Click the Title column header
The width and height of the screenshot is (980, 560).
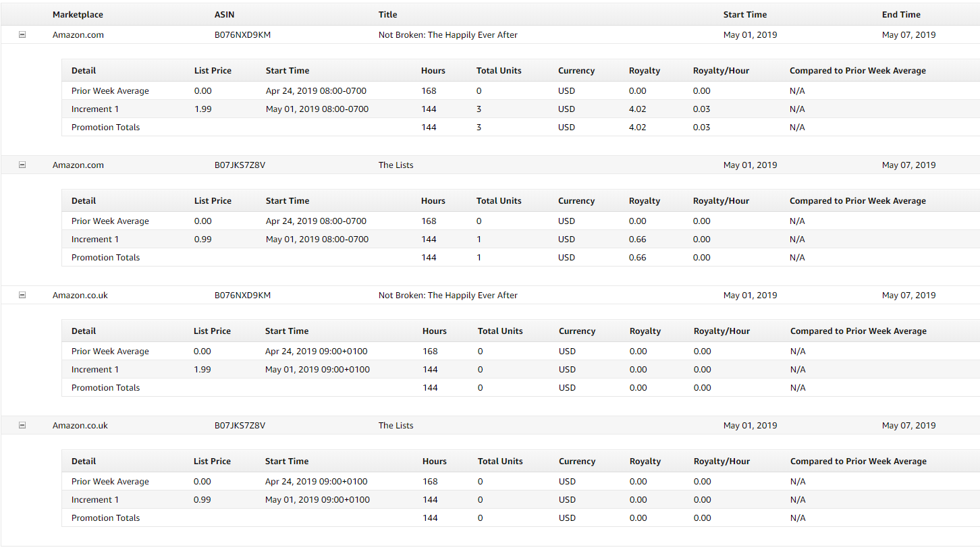[x=387, y=14]
